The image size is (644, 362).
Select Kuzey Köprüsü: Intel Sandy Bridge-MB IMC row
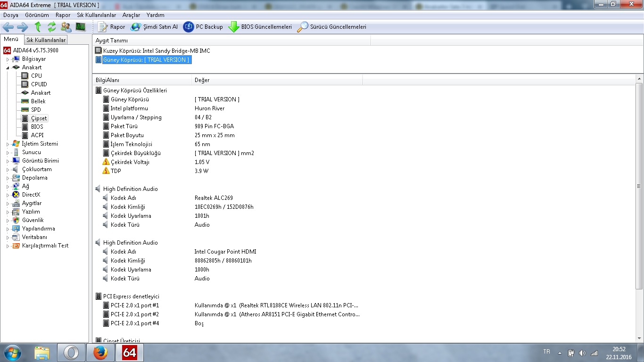click(x=153, y=50)
